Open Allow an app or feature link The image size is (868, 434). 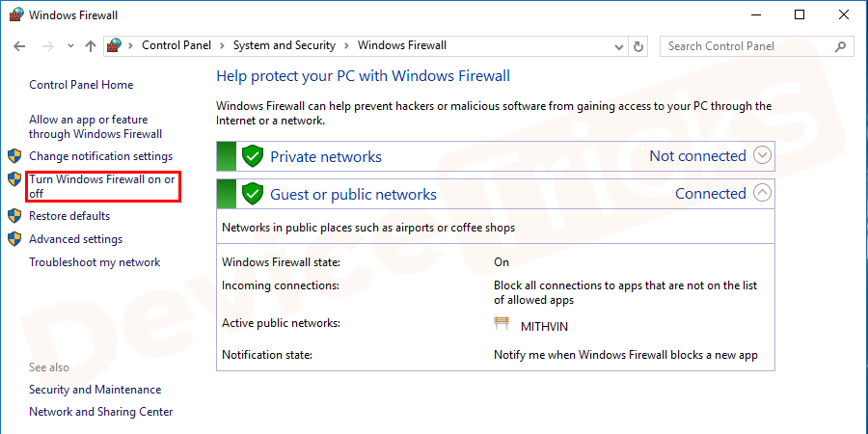click(x=95, y=126)
